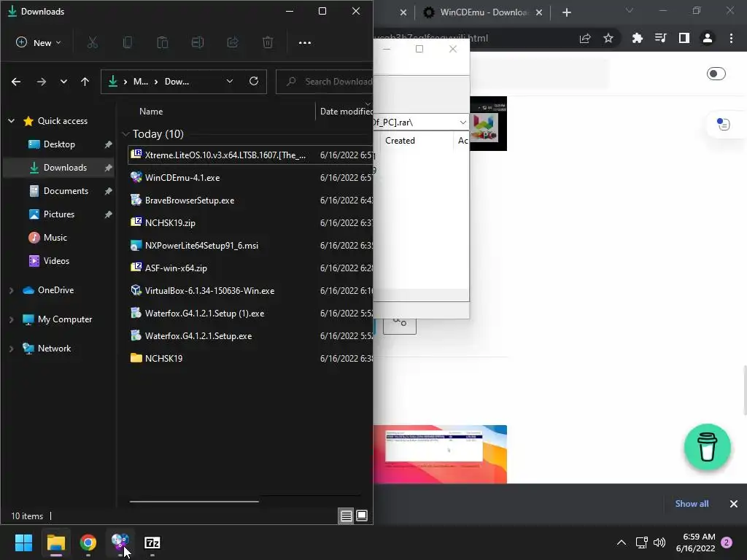Bookmark this page with the star icon
The width and height of the screenshot is (747, 560).
pos(608,38)
